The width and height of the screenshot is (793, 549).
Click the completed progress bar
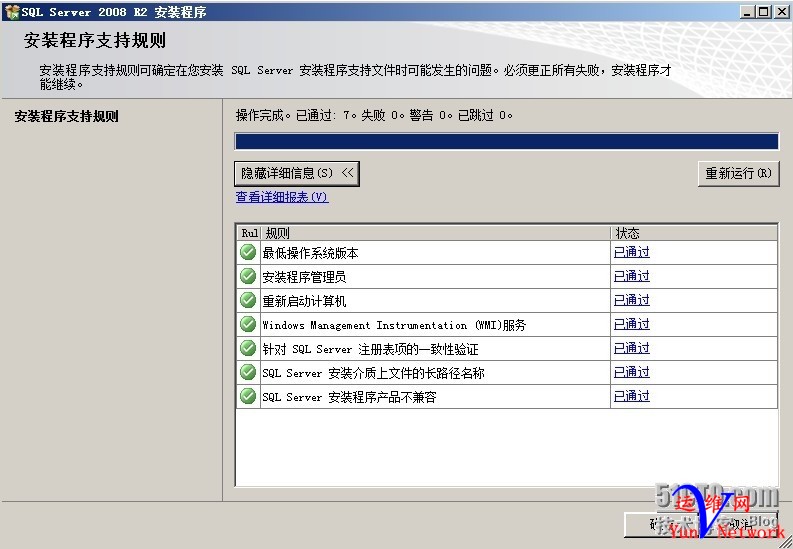coord(506,142)
